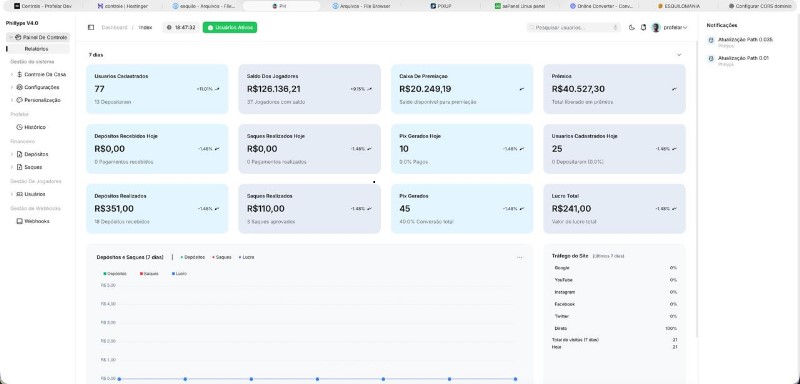Click the Depósitos Realizados R$351,00 card

(x=157, y=209)
